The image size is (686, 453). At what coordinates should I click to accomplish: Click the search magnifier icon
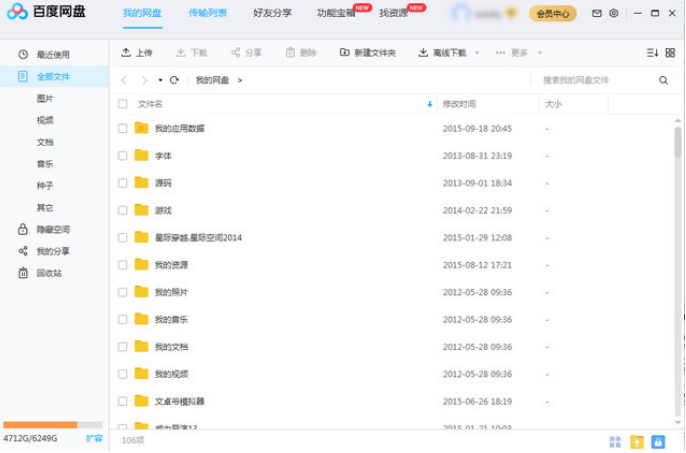[663, 80]
